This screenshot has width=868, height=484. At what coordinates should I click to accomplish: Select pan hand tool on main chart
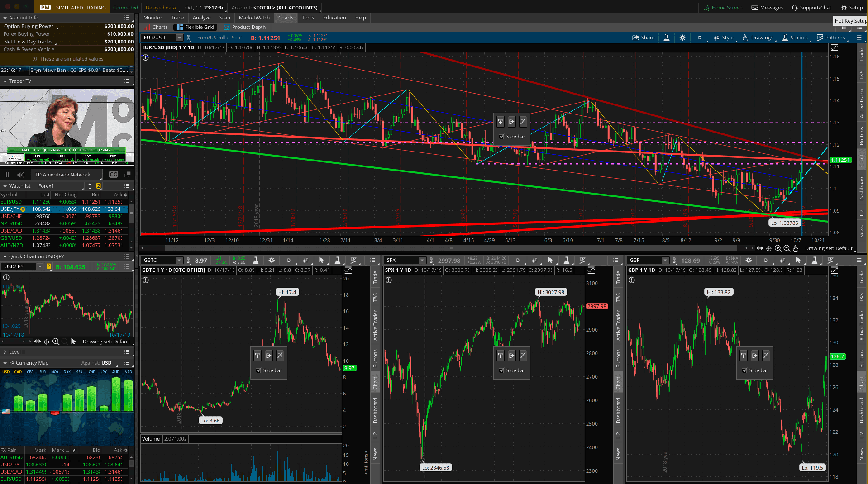click(796, 248)
